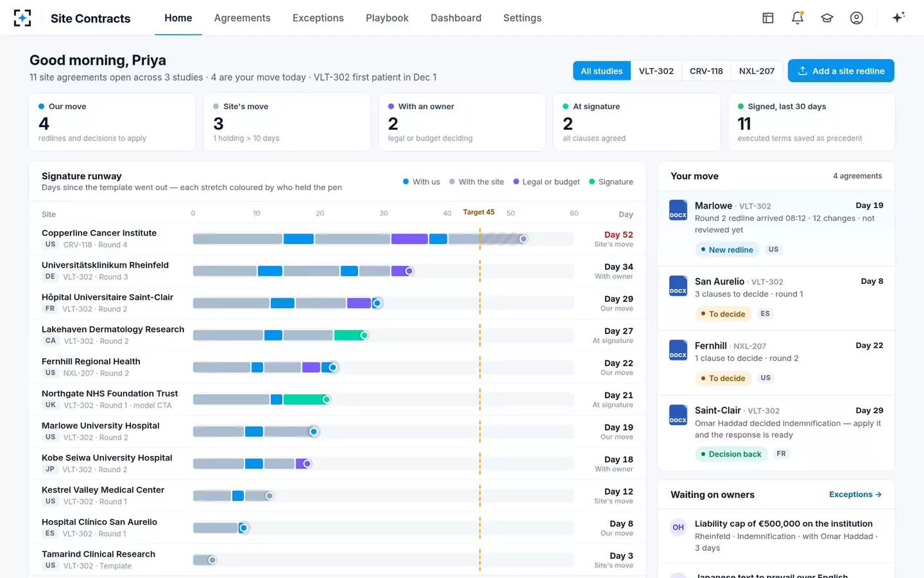Image resolution: width=924 pixels, height=578 pixels.
Task: Click the Target 45 marker label
Action: coord(479,213)
